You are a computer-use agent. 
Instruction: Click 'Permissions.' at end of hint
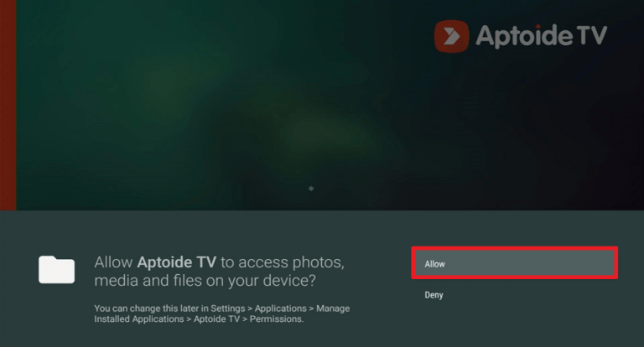click(277, 319)
